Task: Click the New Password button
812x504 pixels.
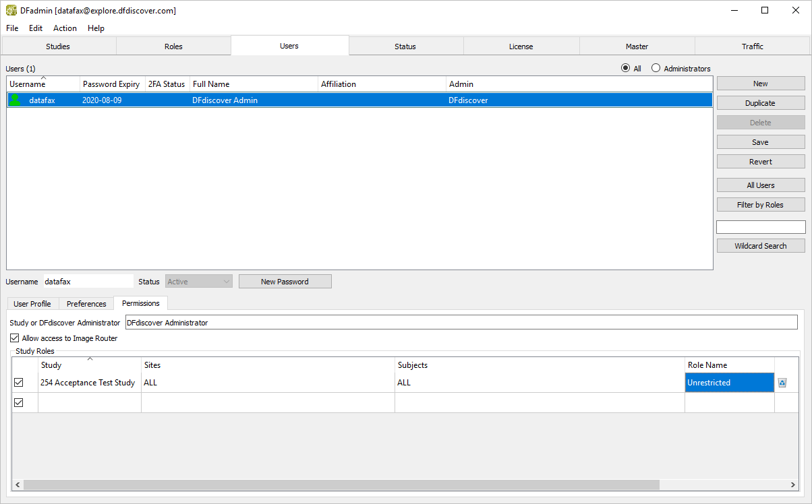Action: 285,282
